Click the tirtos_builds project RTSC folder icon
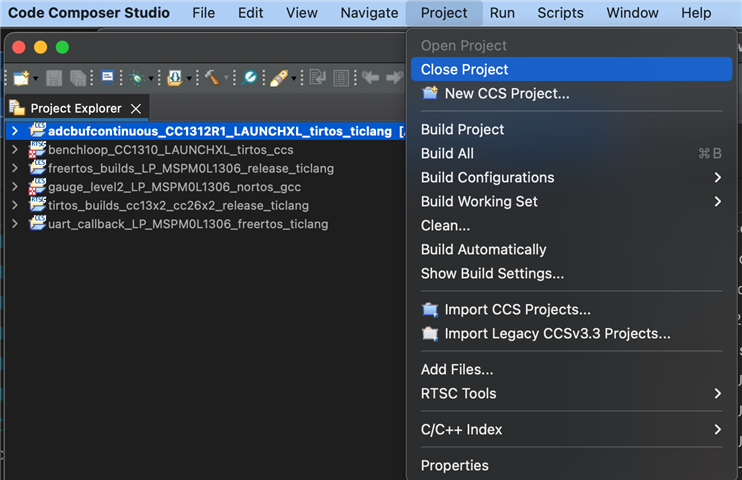The image size is (742, 480). click(x=37, y=204)
